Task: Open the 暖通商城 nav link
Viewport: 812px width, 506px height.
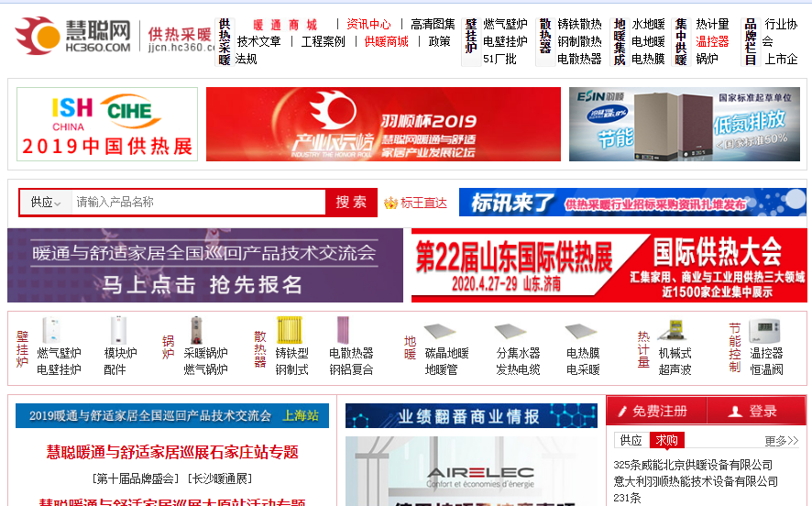Action: (285, 25)
